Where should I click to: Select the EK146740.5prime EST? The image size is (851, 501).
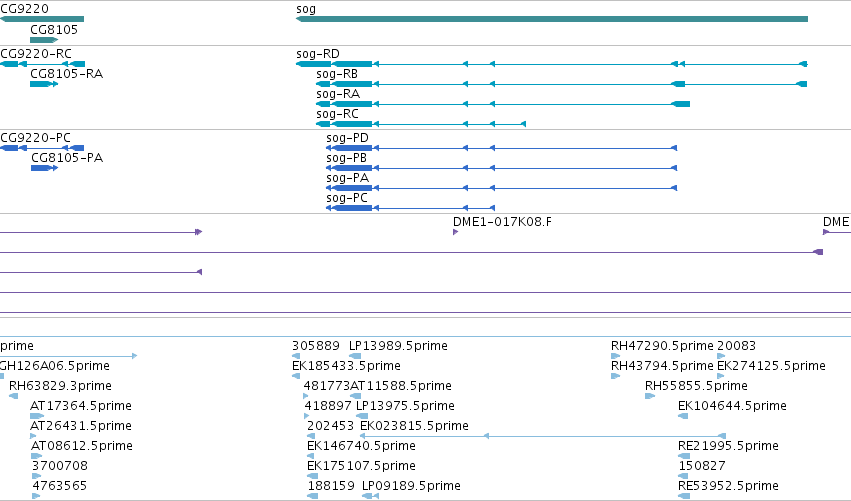(361, 446)
